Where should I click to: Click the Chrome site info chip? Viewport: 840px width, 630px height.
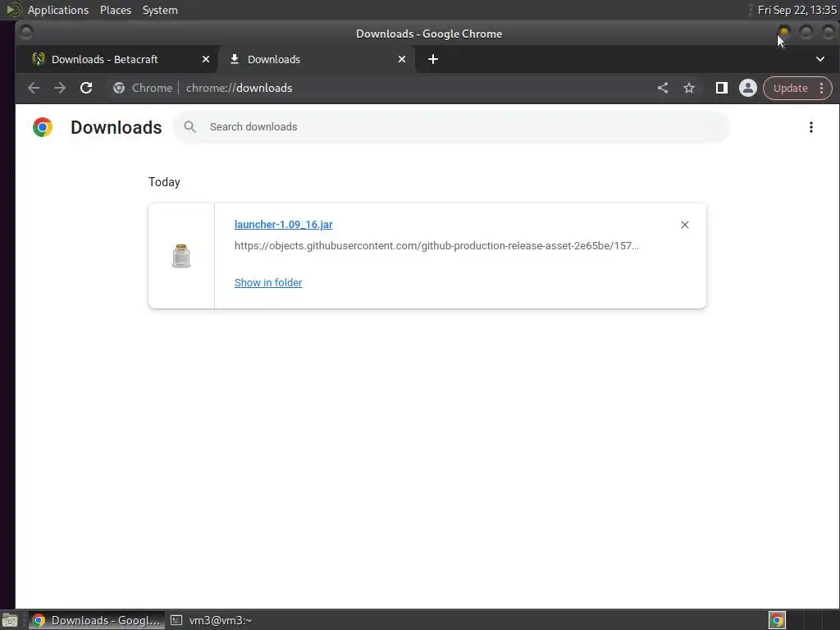(143, 88)
